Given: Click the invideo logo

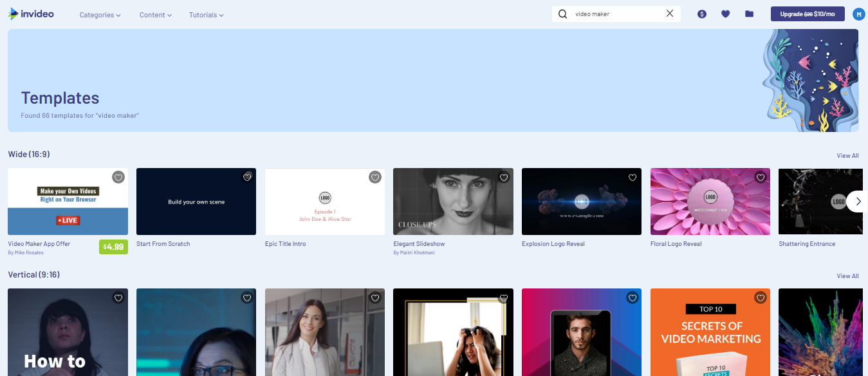Looking at the screenshot, I should pyautogui.click(x=31, y=14).
